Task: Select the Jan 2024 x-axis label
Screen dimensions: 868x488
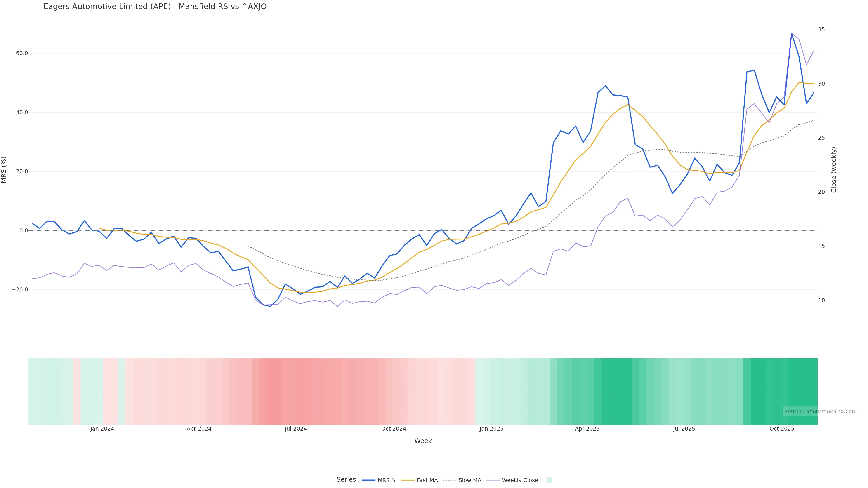Action: click(x=102, y=429)
